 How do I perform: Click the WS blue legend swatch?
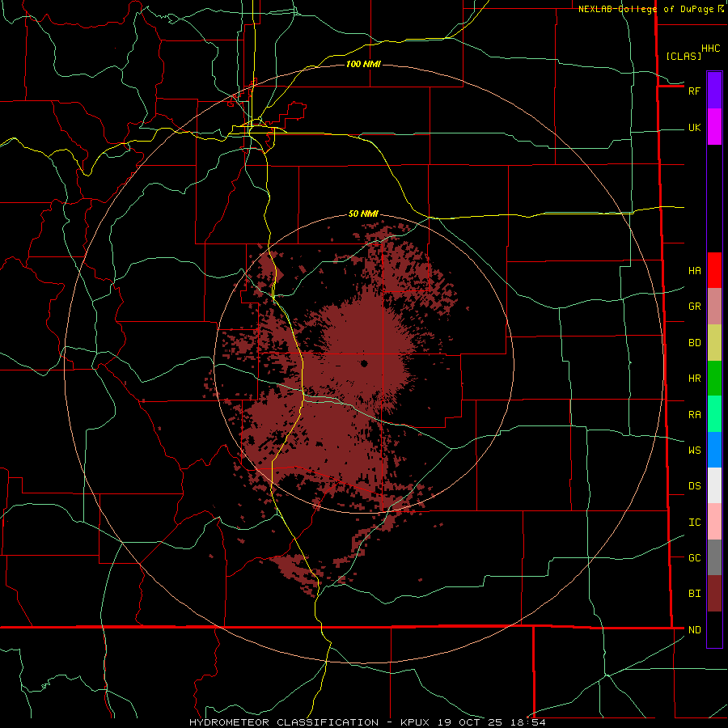(x=714, y=450)
